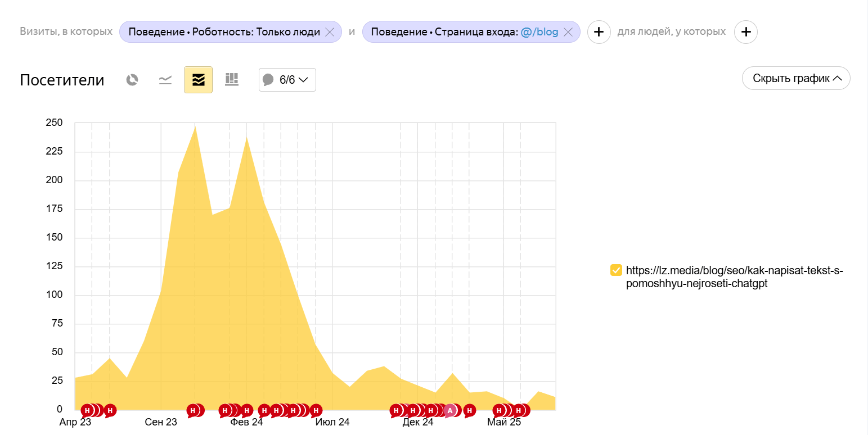This screenshot has width=868, height=435.
Task: Edit the 'Страница входа: @/blog' filter
Action: 464,32
